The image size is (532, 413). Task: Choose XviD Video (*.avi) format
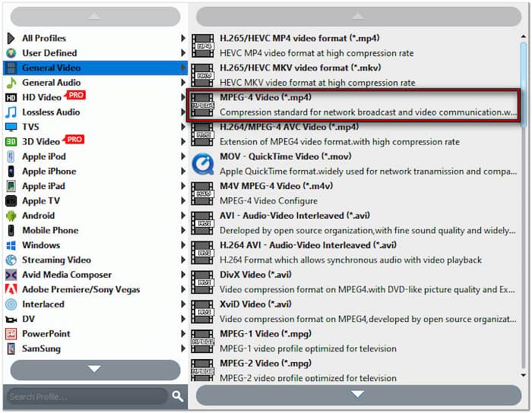click(x=354, y=312)
